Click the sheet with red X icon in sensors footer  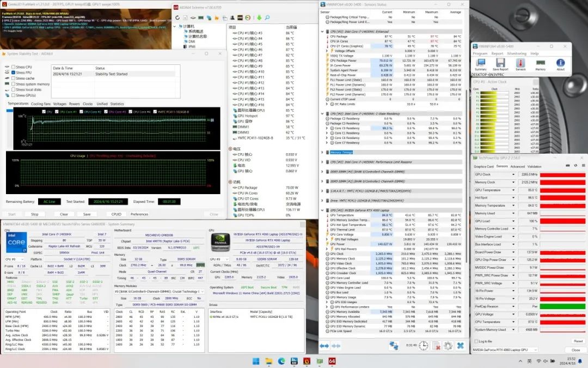click(x=436, y=346)
